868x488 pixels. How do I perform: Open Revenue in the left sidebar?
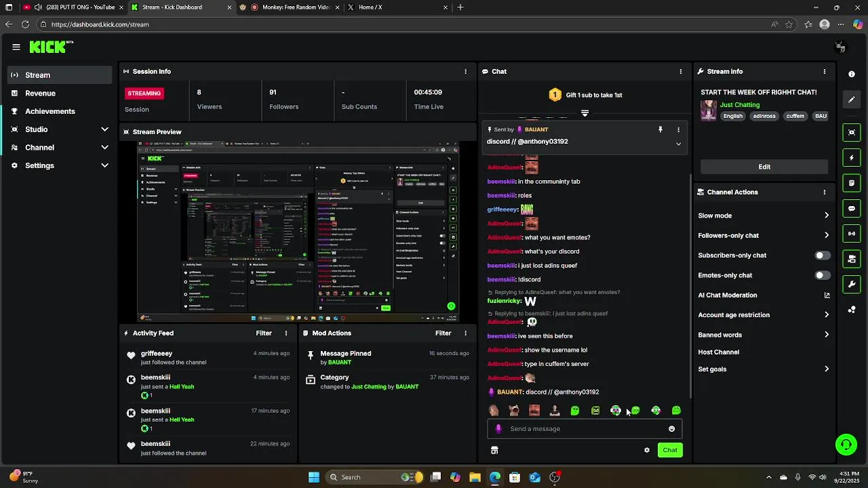[x=60, y=94]
